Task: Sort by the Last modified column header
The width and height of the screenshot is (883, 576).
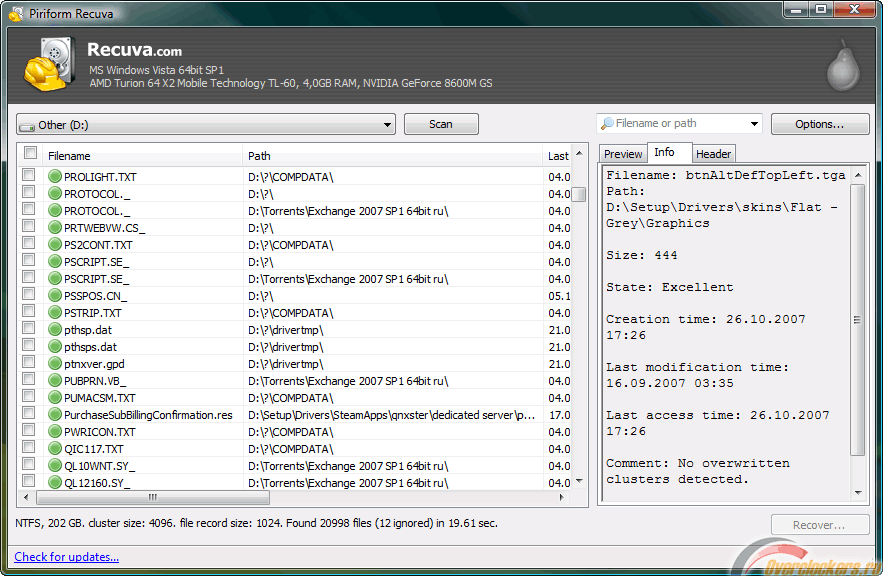Action: click(x=558, y=156)
